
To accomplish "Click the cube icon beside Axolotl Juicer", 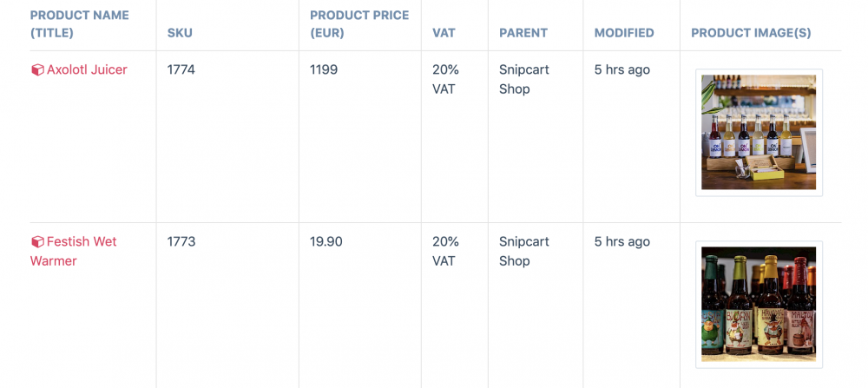I will 37,70.
